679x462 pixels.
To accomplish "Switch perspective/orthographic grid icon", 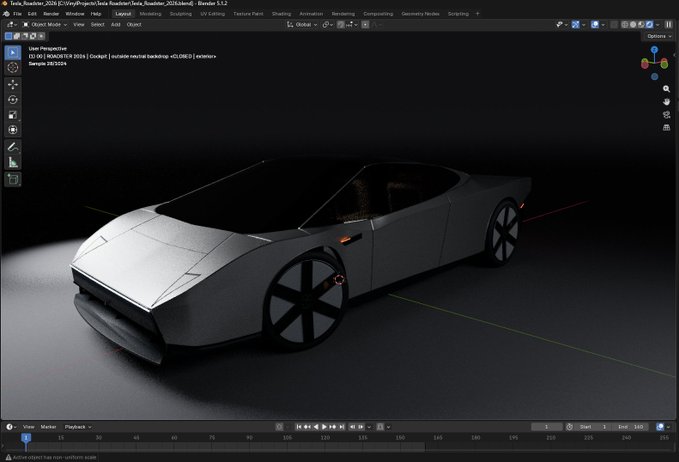I will point(666,128).
